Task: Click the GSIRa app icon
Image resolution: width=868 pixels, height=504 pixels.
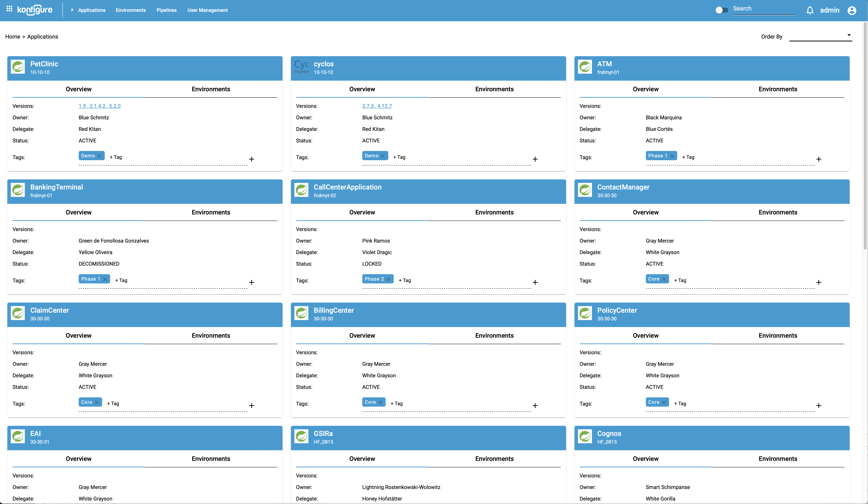Action: pyautogui.click(x=301, y=436)
